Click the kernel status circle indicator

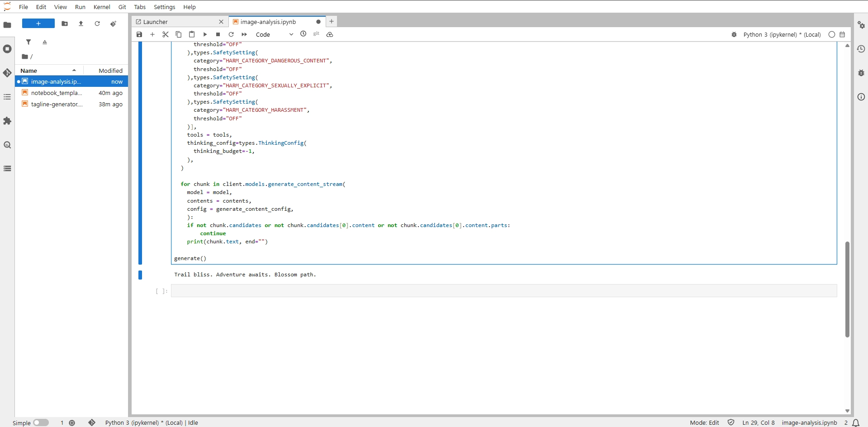tap(832, 34)
